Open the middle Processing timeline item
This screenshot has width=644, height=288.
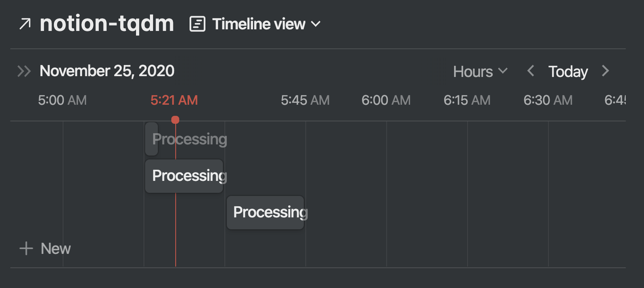(x=184, y=176)
